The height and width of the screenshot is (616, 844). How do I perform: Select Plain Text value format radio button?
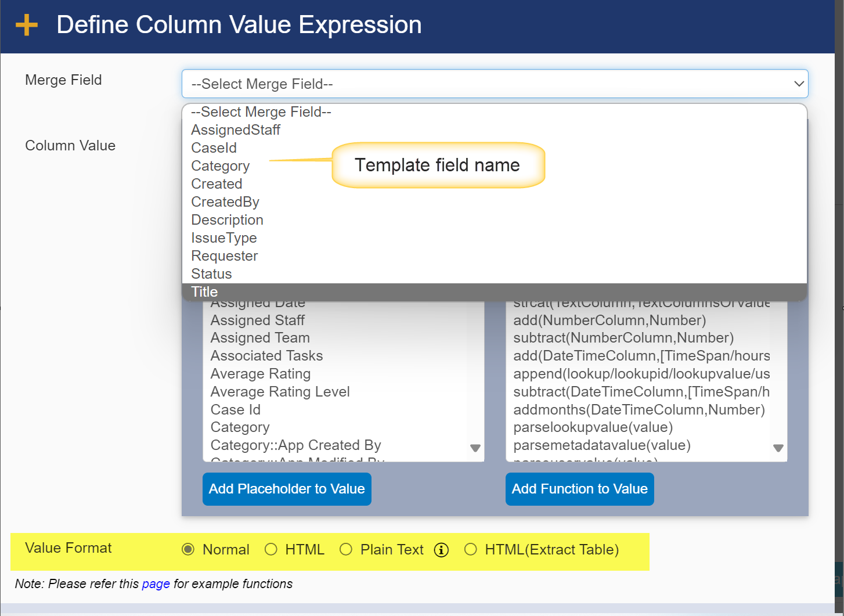click(346, 549)
